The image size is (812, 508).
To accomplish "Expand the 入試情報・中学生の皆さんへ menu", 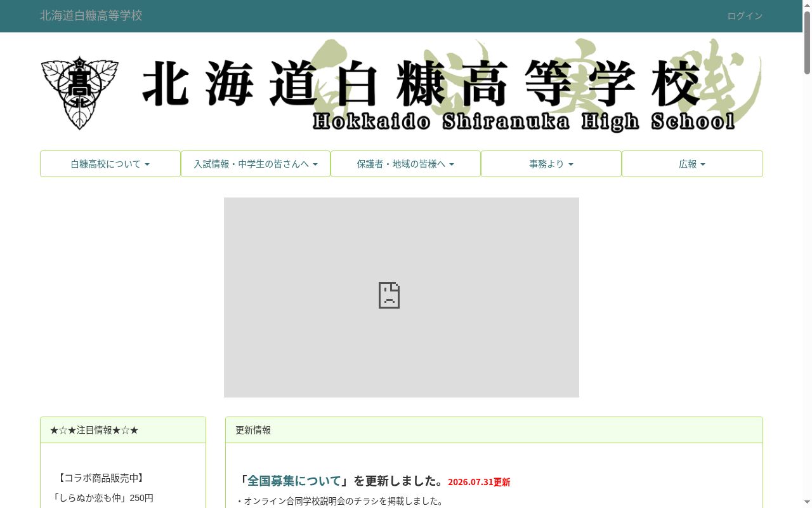I will pyautogui.click(x=256, y=164).
